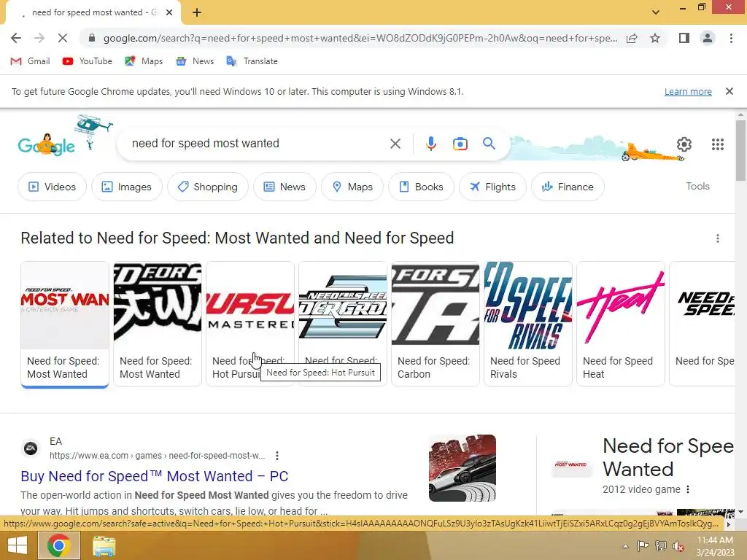Open the browser side panel
Screen dimensions: 747x560
(x=684, y=38)
